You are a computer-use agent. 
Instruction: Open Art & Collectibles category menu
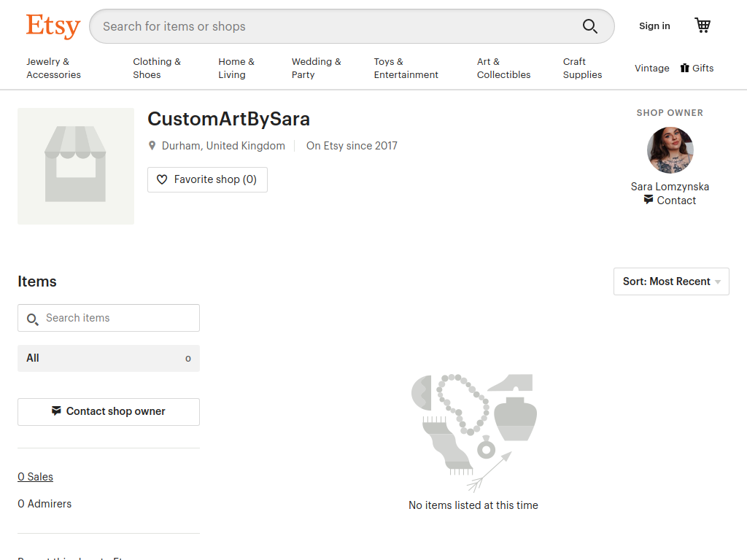(503, 68)
